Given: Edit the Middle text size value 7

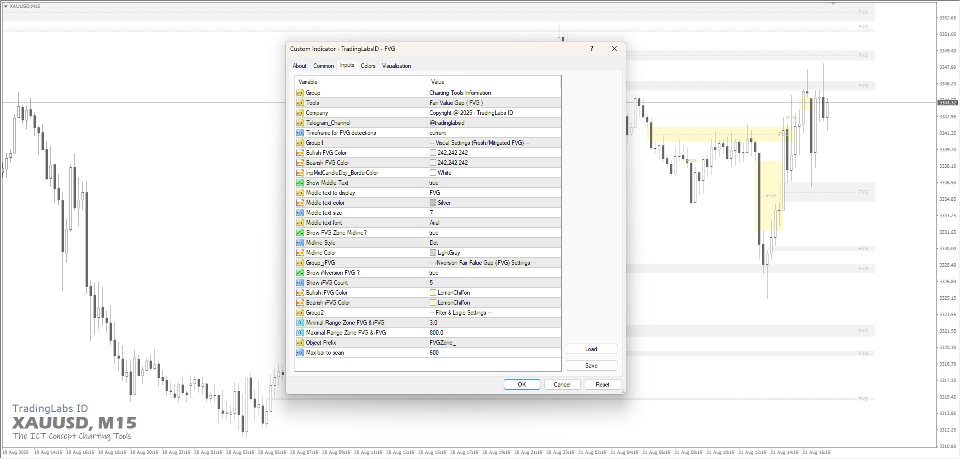Looking at the screenshot, I should coord(431,212).
